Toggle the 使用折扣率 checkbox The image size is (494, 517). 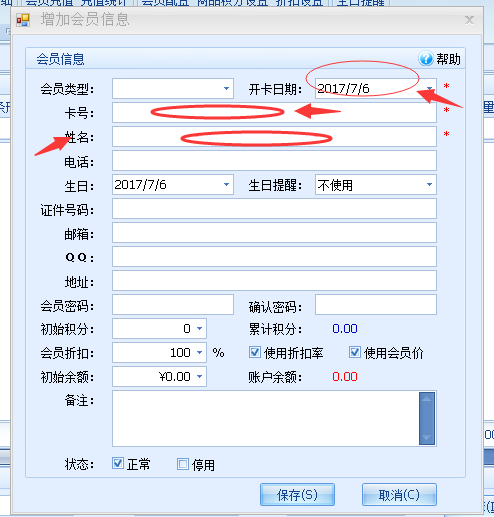pos(255,352)
